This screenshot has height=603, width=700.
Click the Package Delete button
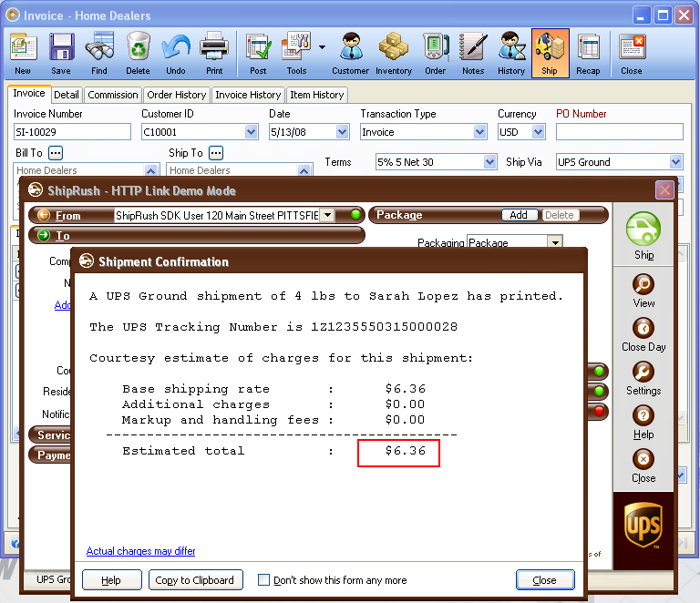(560, 215)
